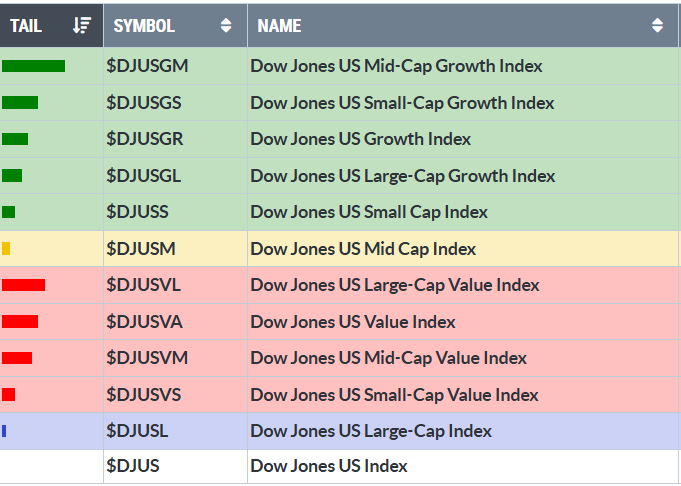Image resolution: width=681 pixels, height=486 pixels.
Task: Select the $DJUSS symbol
Action: (137, 212)
